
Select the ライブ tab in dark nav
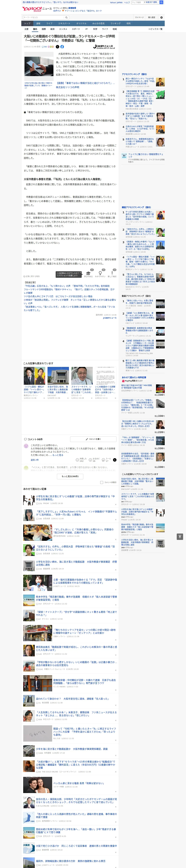click(x=49, y=24)
